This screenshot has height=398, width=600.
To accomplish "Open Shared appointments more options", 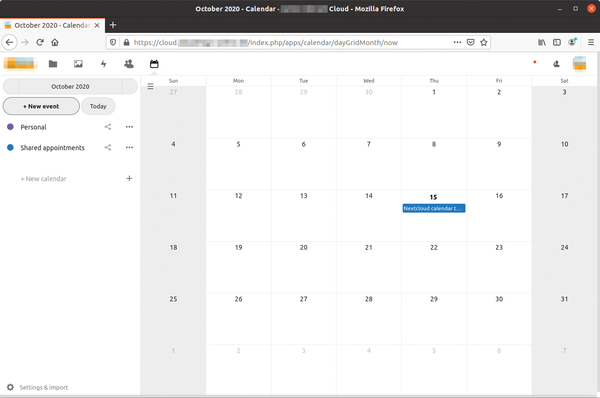I will point(129,147).
